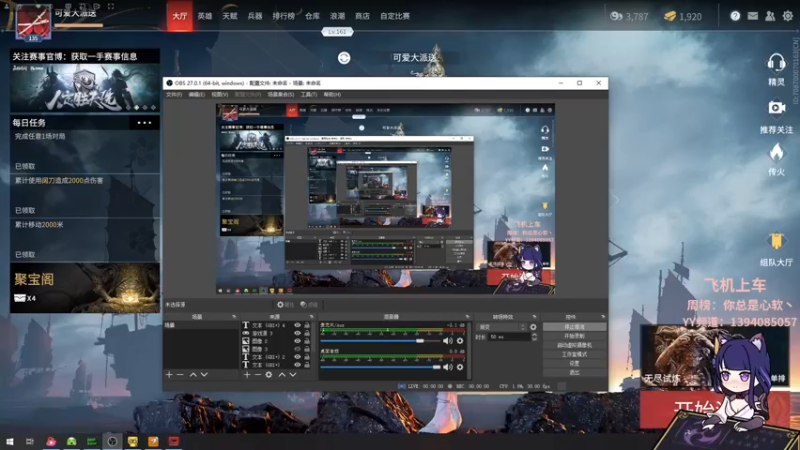800x450 pixels.
Task: Adjust microphone/Aux volume slider
Action: 380,341
